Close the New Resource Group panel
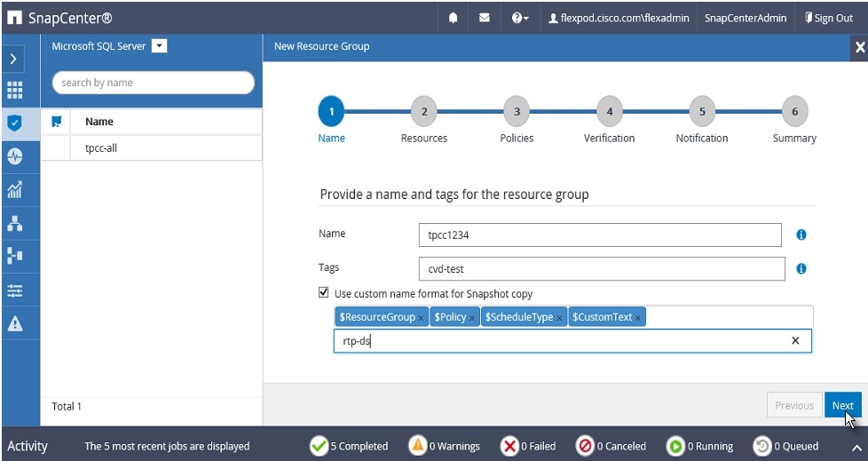 click(860, 47)
